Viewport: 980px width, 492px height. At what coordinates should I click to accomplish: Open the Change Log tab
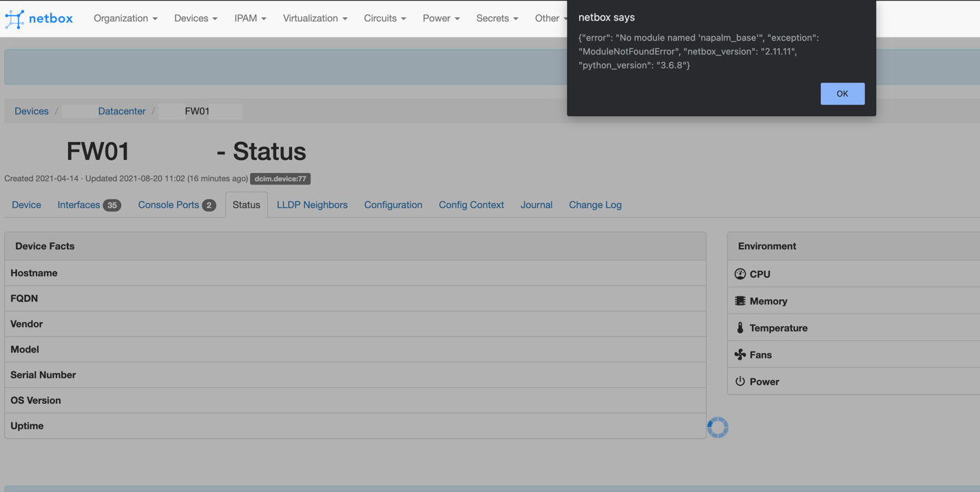pyautogui.click(x=595, y=205)
